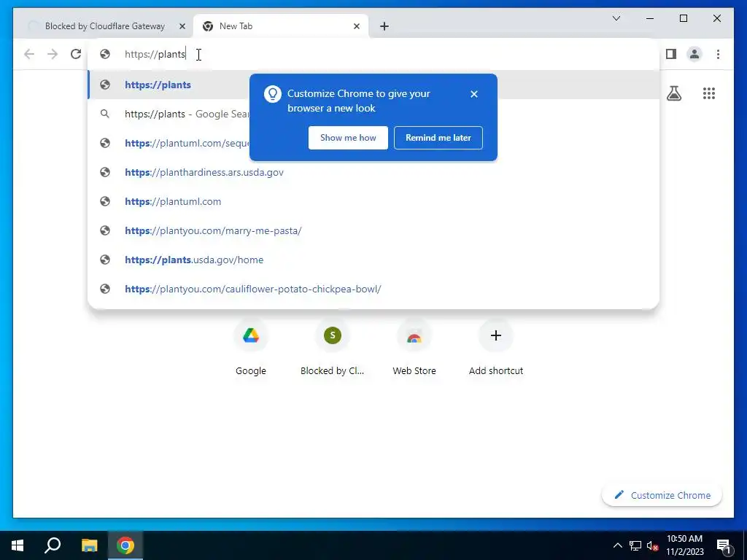The height and width of the screenshot is (560, 747).
Task: Choose plants.usda.gov/home suggestion
Action: [373, 260]
